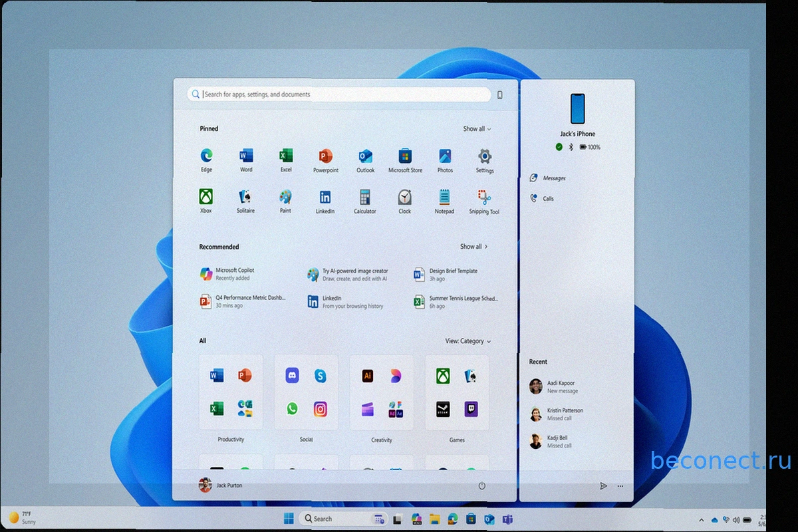798x532 pixels.
Task: Launch Adobe Illustrator in Creativity category
Action: 367,376
